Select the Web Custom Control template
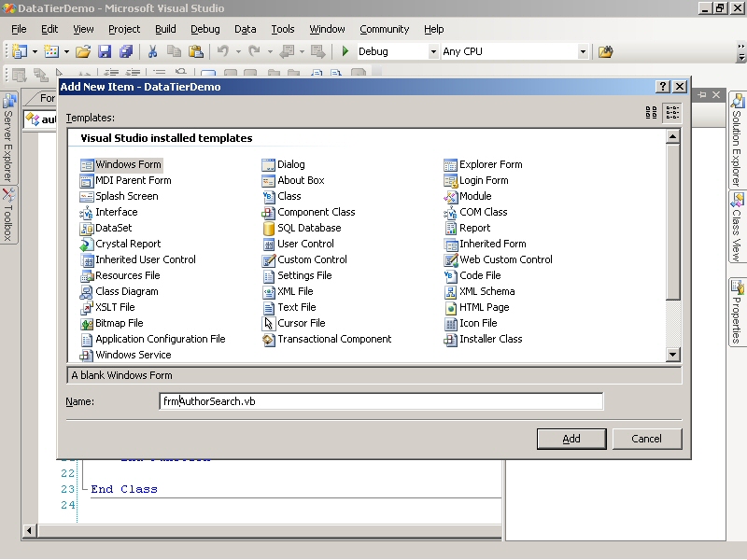Image resolution: width=747 pixels, height=560 pixels. [499, 259]
